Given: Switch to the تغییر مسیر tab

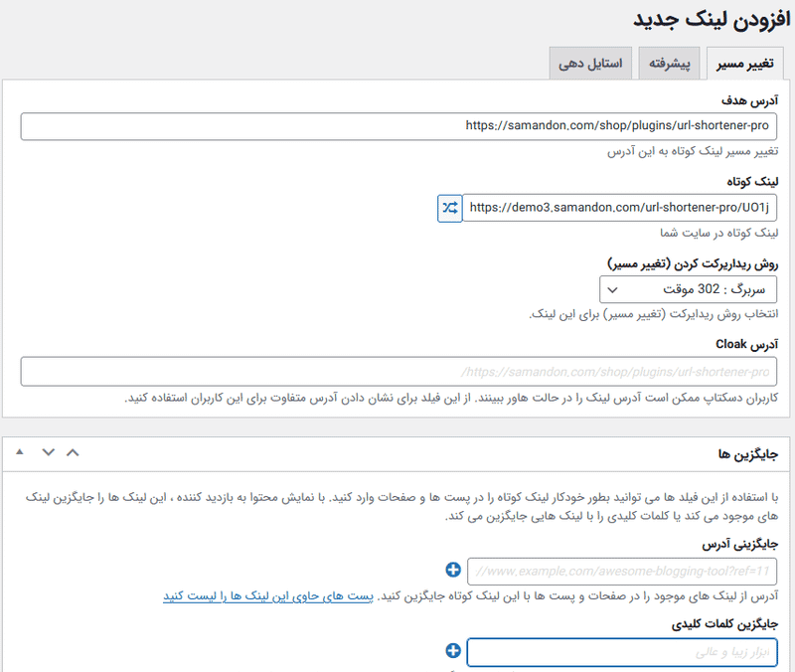Looking at the screenshot, I should pyautogui.click(x=744, y=64).
